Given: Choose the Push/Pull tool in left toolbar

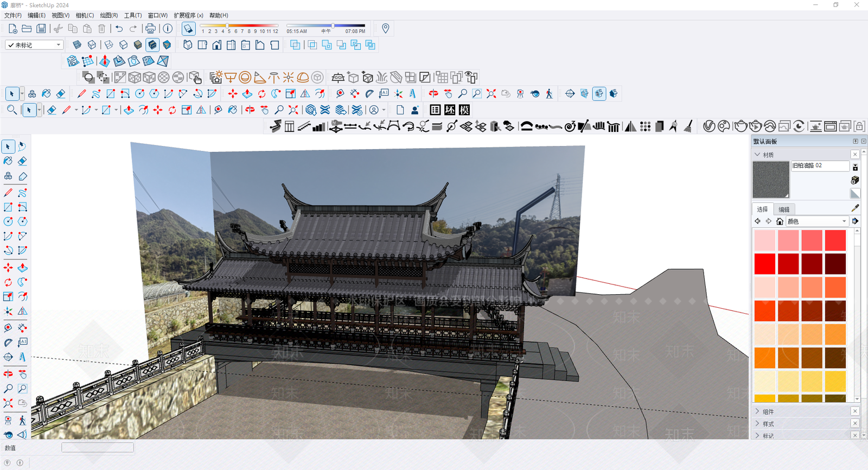Looking at the screenshot, I should tap(22, 268).
